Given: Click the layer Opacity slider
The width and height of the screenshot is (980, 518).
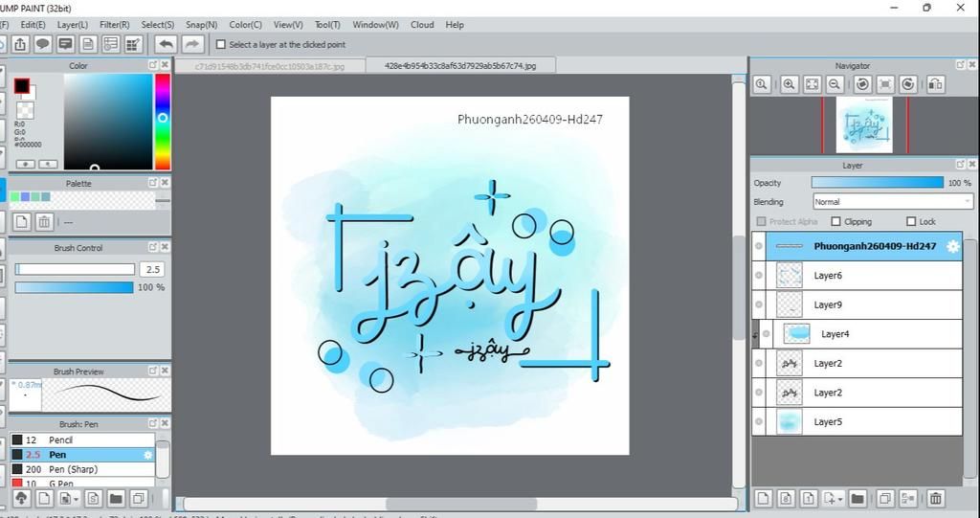Looking at the screenshot, I should [877, 183].
